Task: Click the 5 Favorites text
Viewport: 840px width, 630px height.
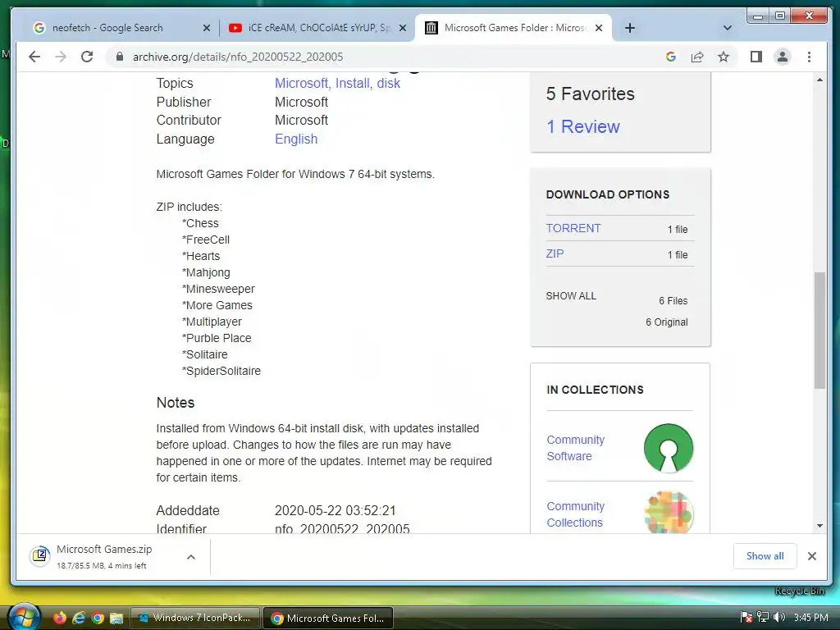Action: pos(591,94)
